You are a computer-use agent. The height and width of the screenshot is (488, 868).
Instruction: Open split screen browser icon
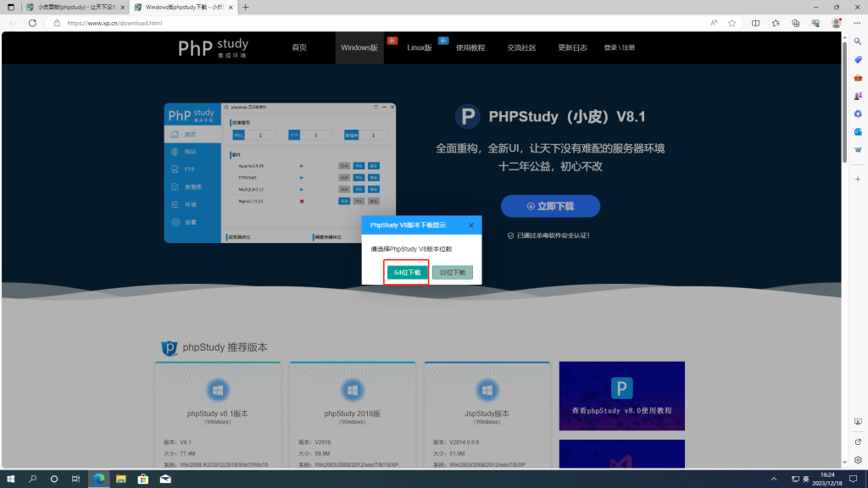click(755, 23)
